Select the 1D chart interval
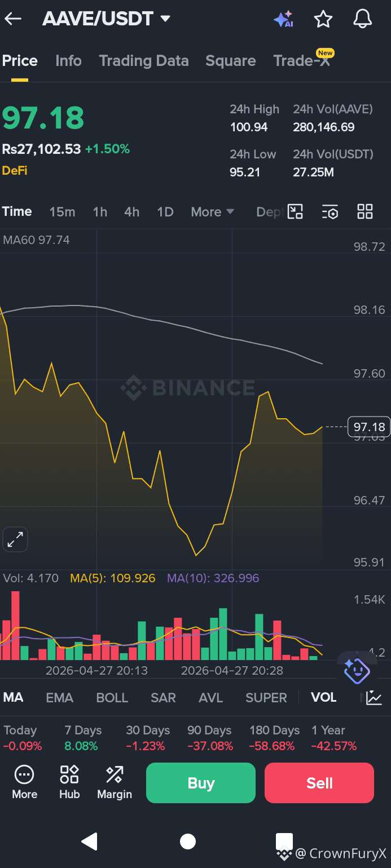Image resolution: width=391 pixels, height=868 pixels. [165, 212]
